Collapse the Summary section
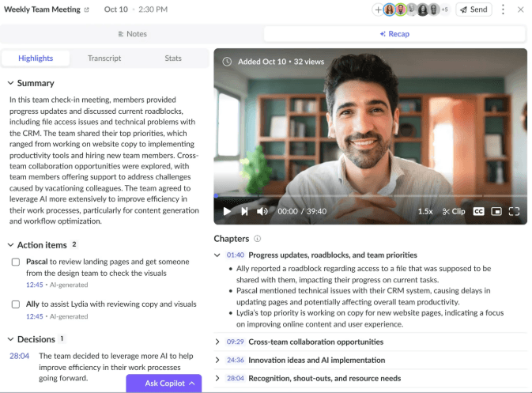Screen dimensions: 532x393 [10, 83]
